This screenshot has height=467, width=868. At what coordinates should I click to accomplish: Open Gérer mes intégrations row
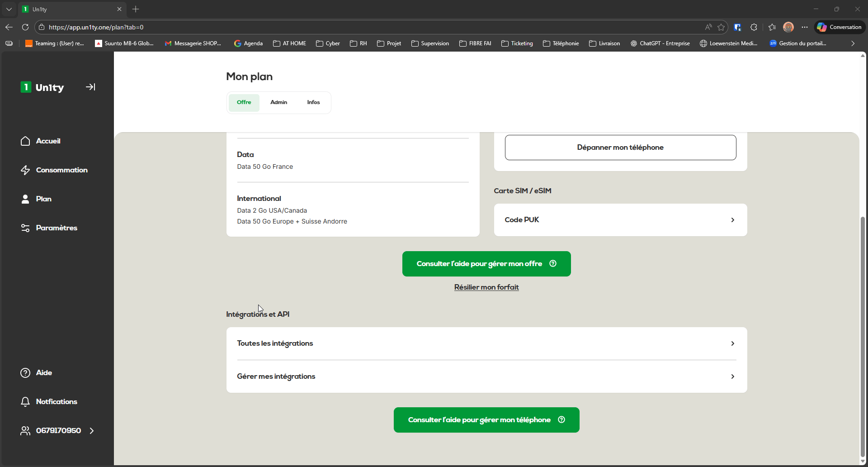(x=732, y=376)
